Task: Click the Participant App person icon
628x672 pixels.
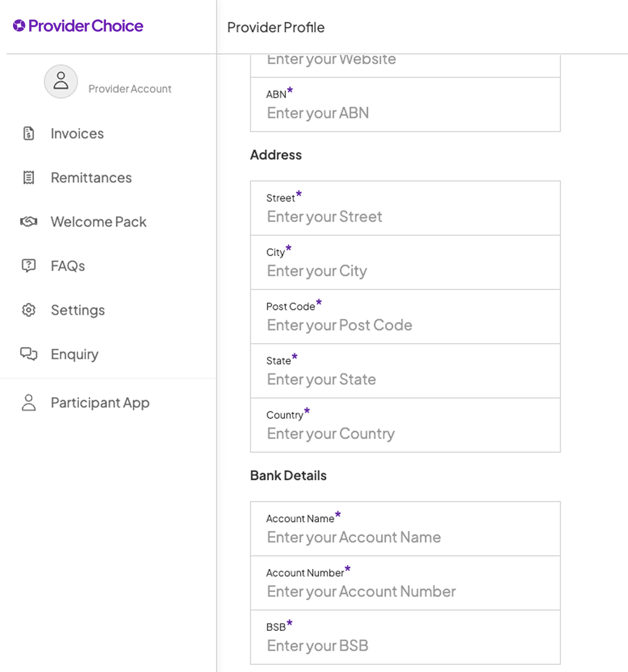Action: click(x=29, y=402)
